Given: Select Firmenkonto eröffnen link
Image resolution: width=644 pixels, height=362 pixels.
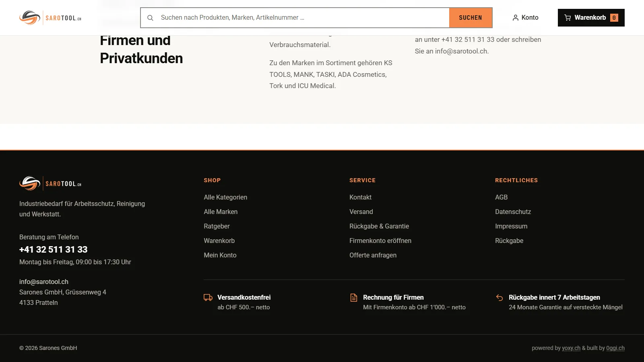Looking at the screenshot, I should point(380,241).
